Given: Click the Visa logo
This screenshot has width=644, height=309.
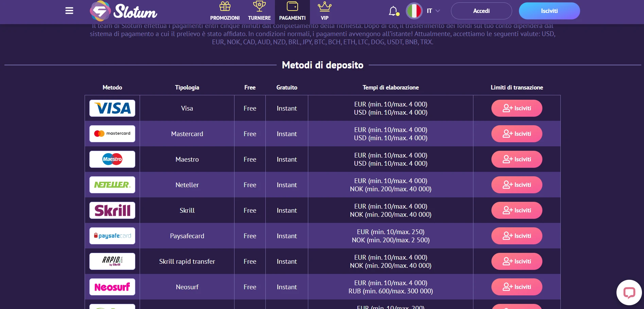Looking at the screenshot, I should [112, 108].
